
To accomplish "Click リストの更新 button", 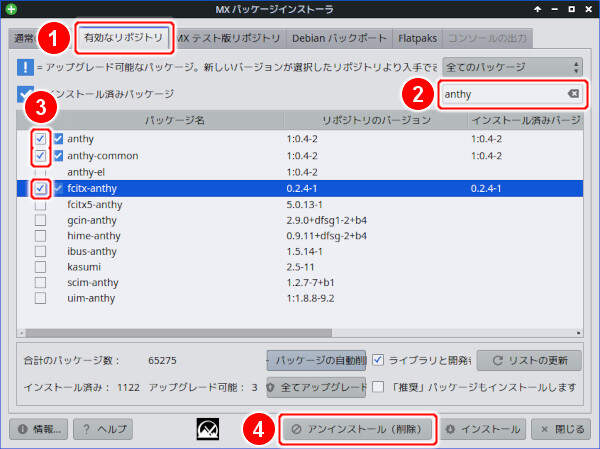I will pyautogui.click(x=529, y=360).
